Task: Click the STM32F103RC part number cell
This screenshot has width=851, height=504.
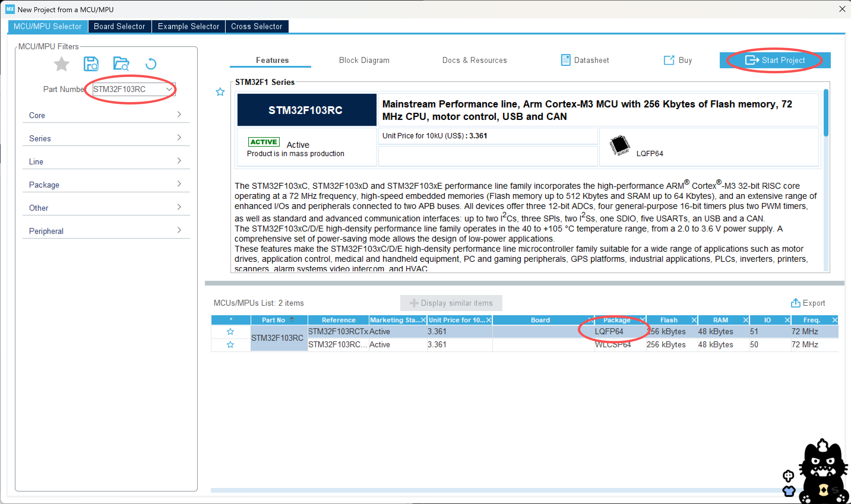Action: point(279,338)
